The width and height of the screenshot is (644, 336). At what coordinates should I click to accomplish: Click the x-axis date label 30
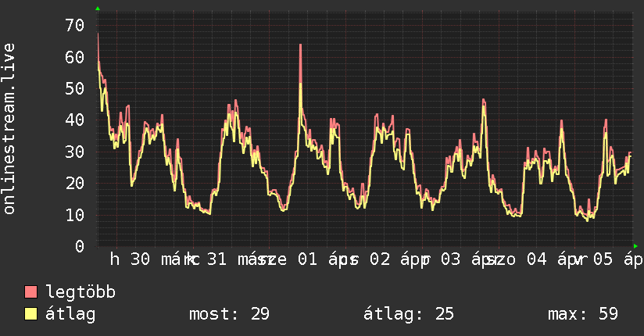pyautogui.click(x=141, y=259)
